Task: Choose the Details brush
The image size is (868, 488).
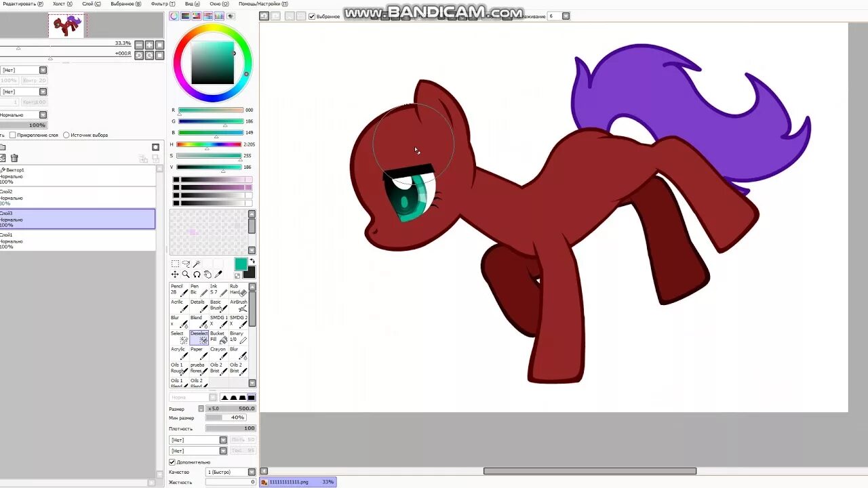Action: point(199,306)
